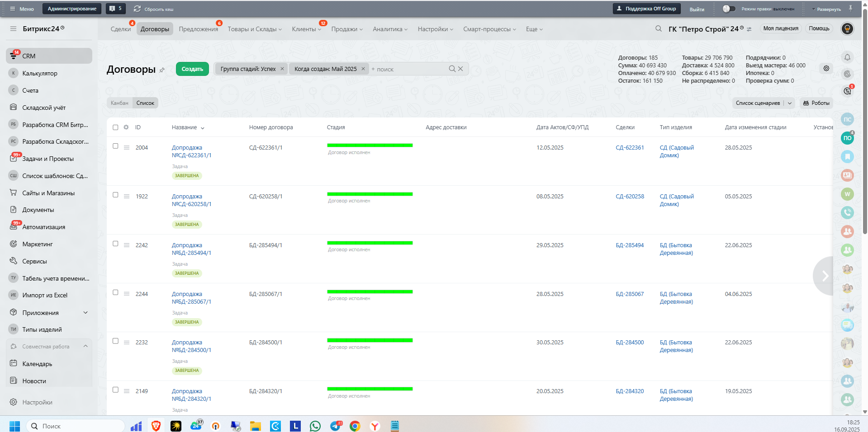The height and width of the screenshot is (432, 868).
Task: Click the search magnifier in top navigation
Action: [658, 29]
